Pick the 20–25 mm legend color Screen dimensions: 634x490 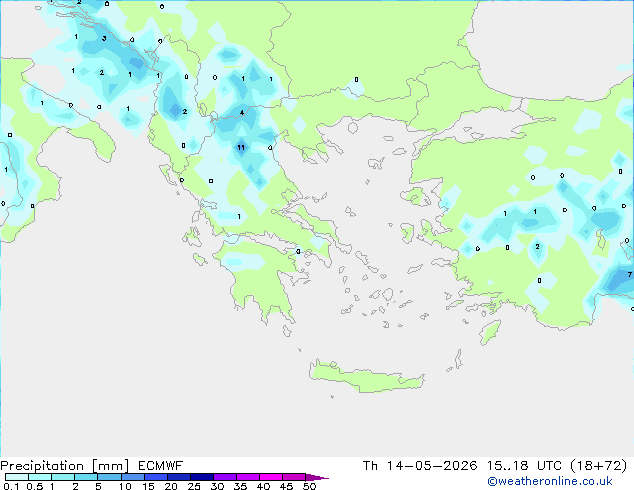179,477
